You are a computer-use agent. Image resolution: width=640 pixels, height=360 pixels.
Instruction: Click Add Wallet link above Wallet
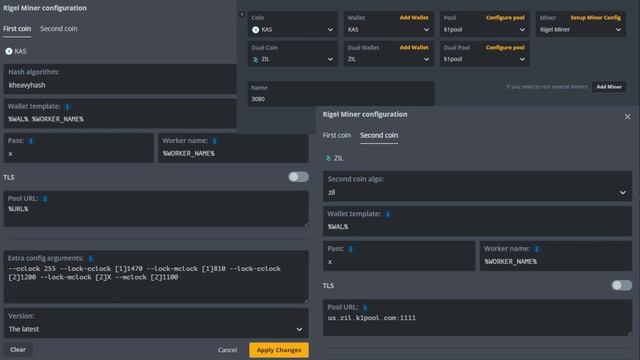coord(414,18)
